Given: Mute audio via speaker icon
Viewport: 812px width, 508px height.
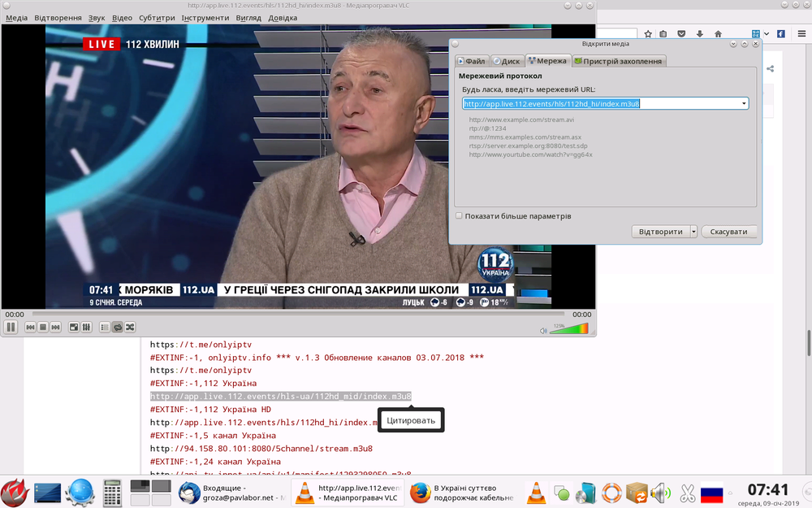Looking at the screenshot, I should pyautogui.click(x=544, y=330).
